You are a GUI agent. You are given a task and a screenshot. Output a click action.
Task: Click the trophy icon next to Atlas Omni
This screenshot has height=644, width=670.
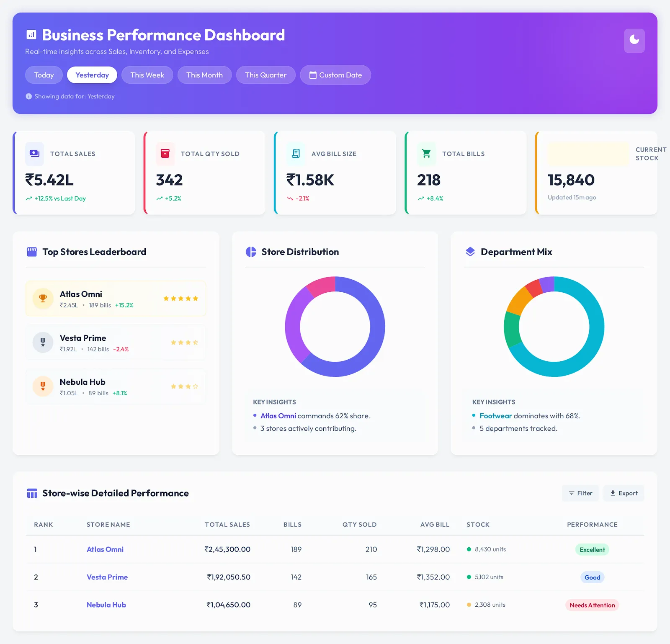tap(42, 298)
